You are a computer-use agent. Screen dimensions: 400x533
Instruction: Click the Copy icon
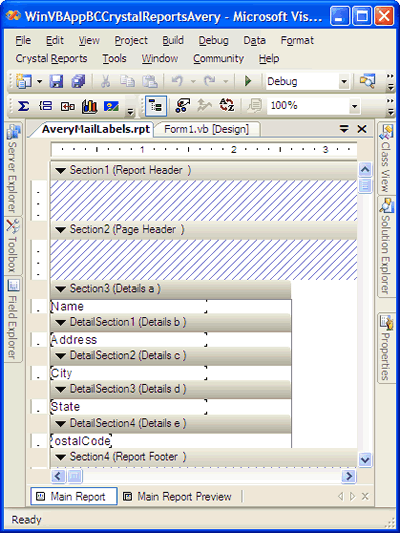[128, 82]
